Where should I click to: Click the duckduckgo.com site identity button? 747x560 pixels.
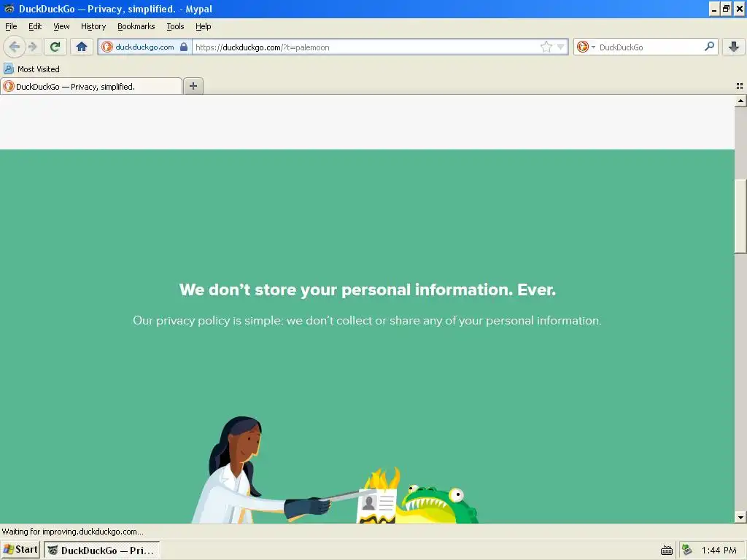pos(144,47)
